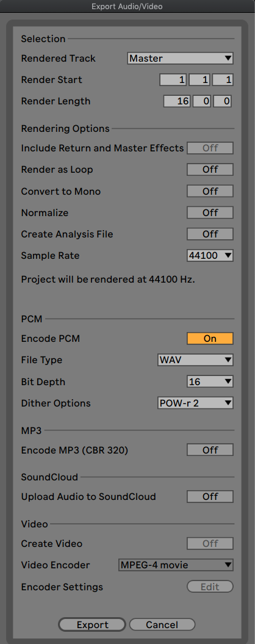The image size is (255, 644).
Task: Click the Render Length beats field
Action: click(x=201, y=101)
